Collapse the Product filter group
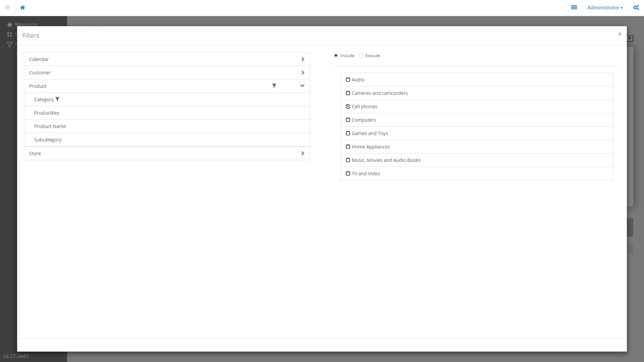 [x=302, y=86]
